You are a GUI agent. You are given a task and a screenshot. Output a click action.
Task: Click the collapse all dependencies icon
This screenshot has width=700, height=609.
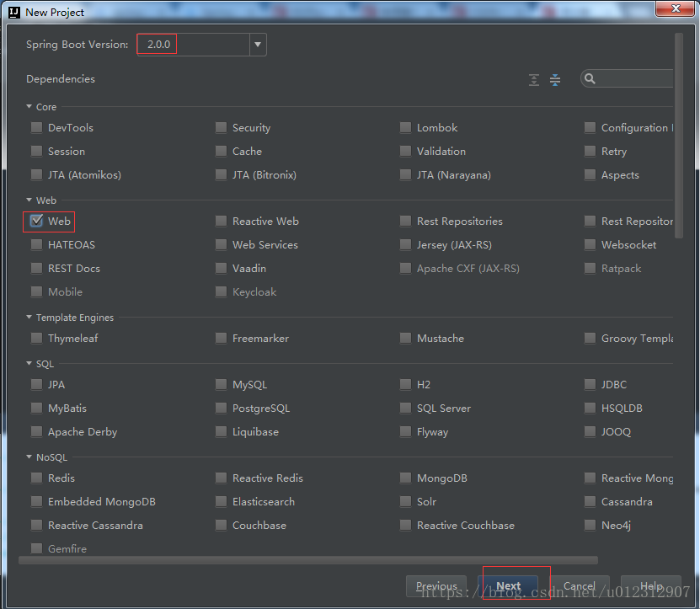click(555, 80)
